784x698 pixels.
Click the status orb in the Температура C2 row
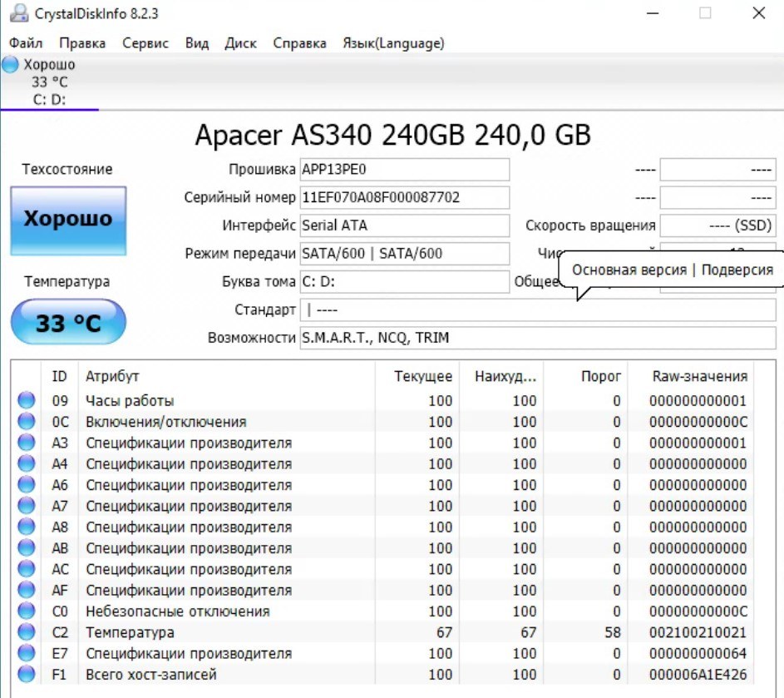pyautogui.click(x=27, y=632)
